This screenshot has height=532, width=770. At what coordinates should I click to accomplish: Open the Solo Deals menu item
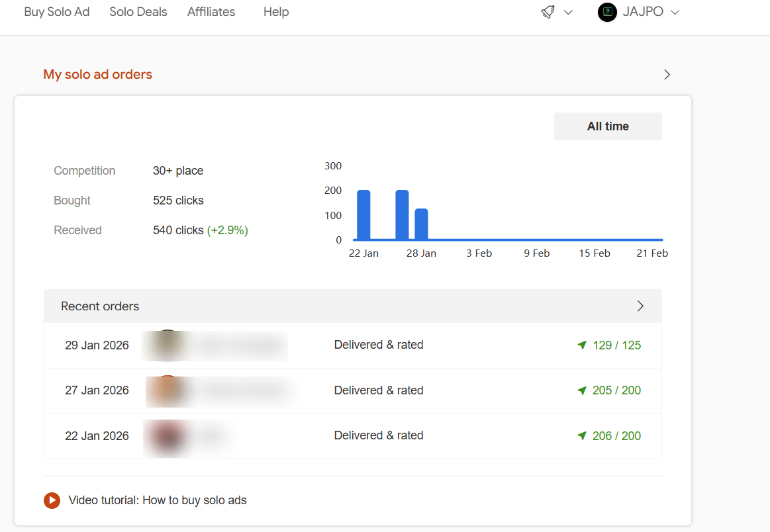[x=138, y=12]
